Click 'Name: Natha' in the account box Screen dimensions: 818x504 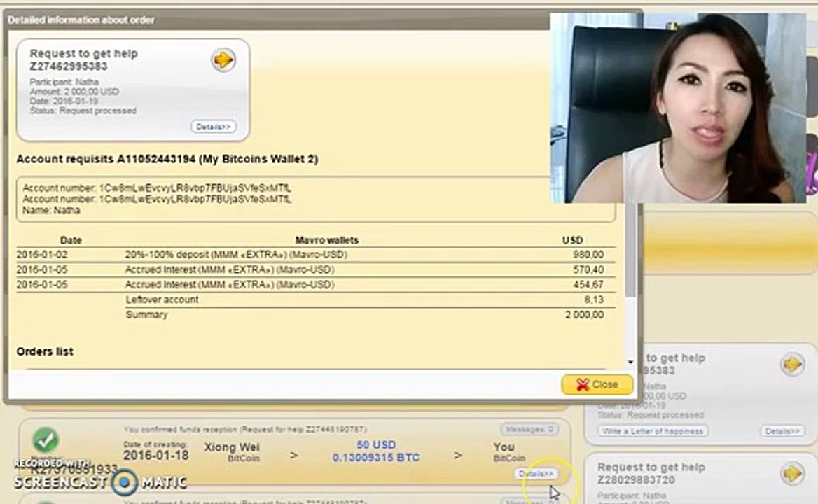pyautogui.click(x=51, y=210)
